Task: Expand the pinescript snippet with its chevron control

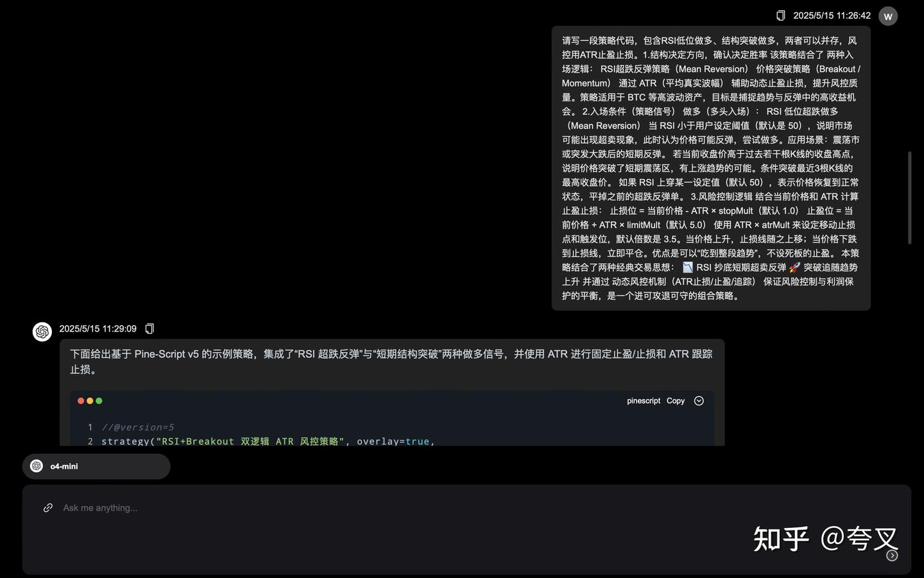Action: pyautogui.click(x=699, y=400)
